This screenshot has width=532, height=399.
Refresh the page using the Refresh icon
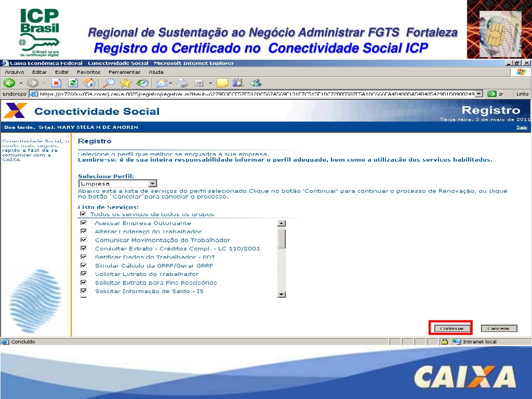(x=73, y=83)
